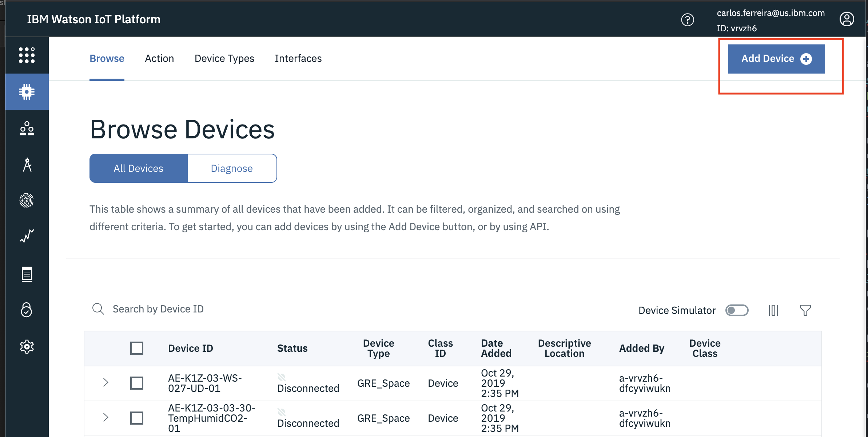This screenshot has height=437, width=868.
Task: Switch to the Interfaces tab
Action: point(298,59)
